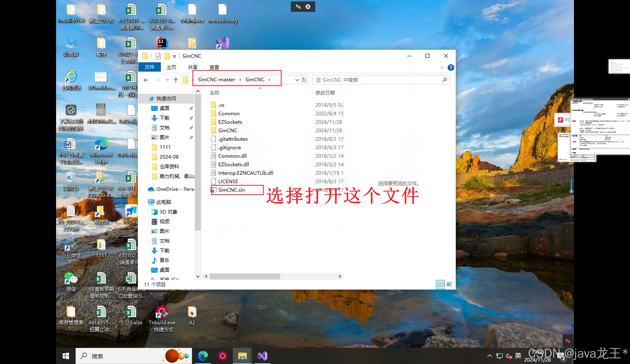
Task: Click the Up one level arrow
Action: tap(176, 80)
